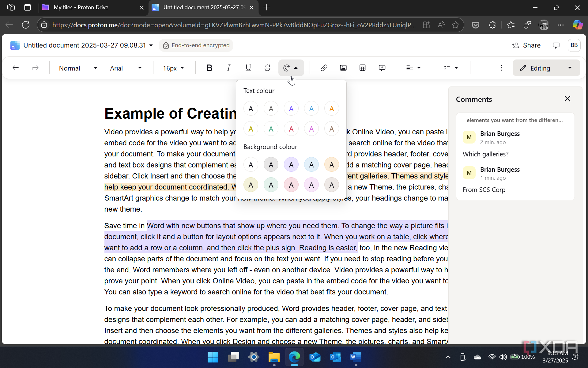This screenshot has height=368, width=588.
Task: Open the BB user account button
Action: click(x=574, y=45)
